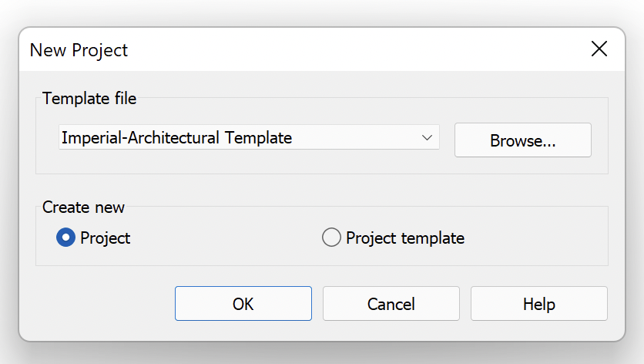This screenshot has height=364, width=644.
Task: Choose the Project template radio button
Action: coord(331,238)
